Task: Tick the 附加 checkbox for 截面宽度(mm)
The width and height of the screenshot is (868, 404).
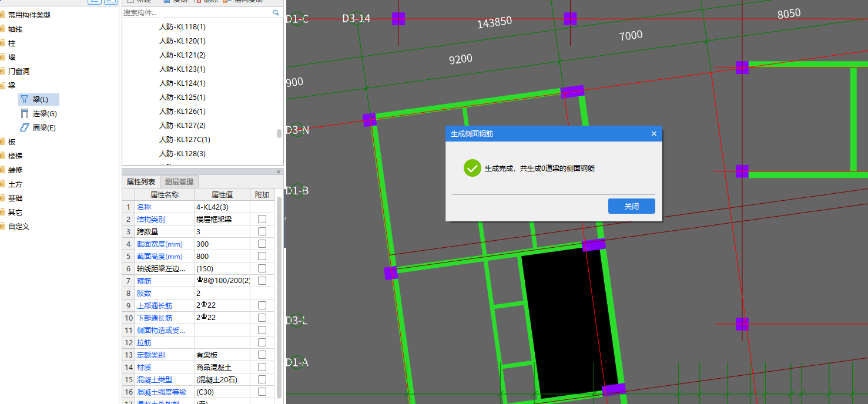Action: [262, 244]
